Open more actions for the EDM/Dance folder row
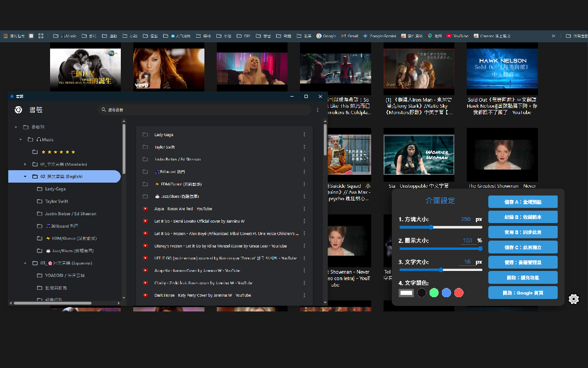The width and height of the screenshot is (588, 368). click(x=304, y=184)
